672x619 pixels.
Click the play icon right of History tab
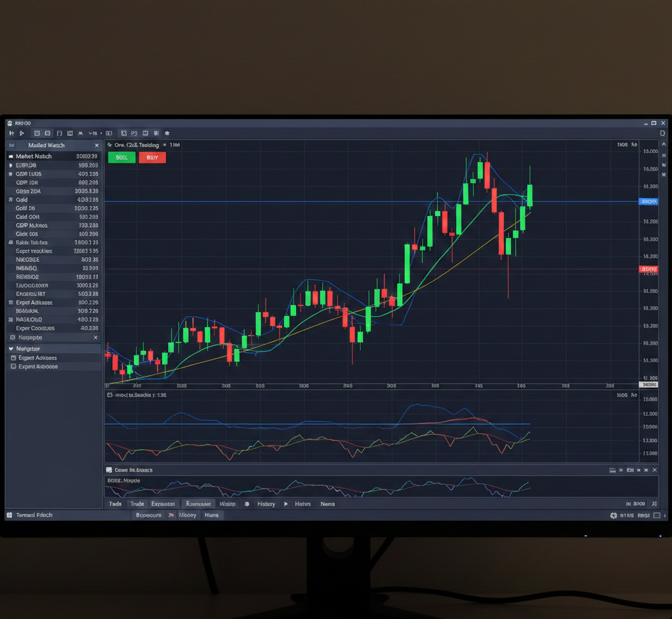point(285,504)
